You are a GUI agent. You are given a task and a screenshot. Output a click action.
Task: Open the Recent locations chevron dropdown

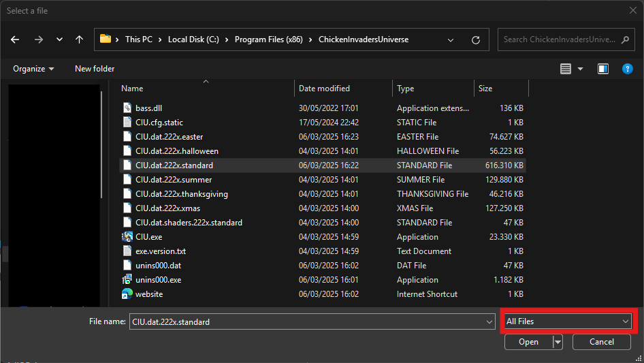59,40
